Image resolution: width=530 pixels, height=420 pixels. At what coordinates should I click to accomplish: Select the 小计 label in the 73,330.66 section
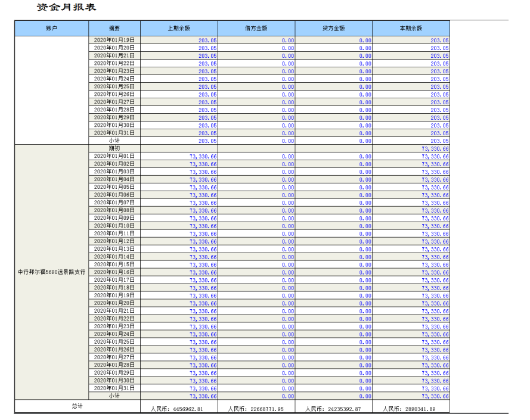click(x=114, y=396)
